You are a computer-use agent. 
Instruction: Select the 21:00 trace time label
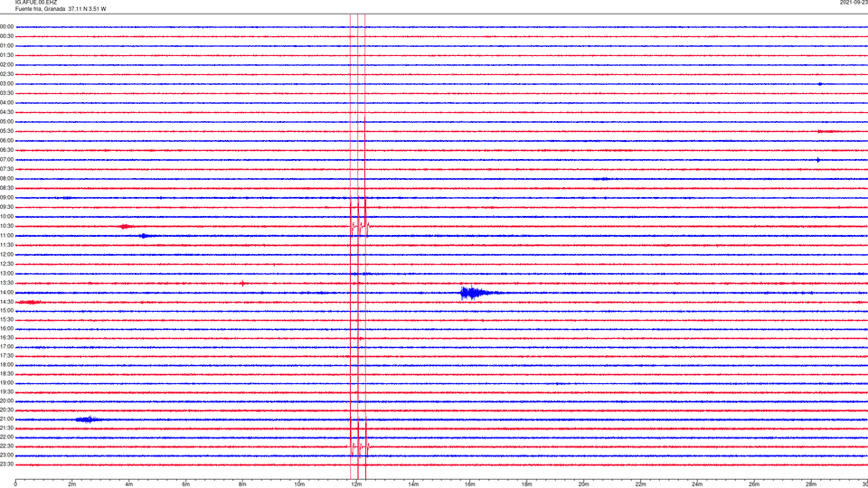pyautogui.click(x=6, y=418)
